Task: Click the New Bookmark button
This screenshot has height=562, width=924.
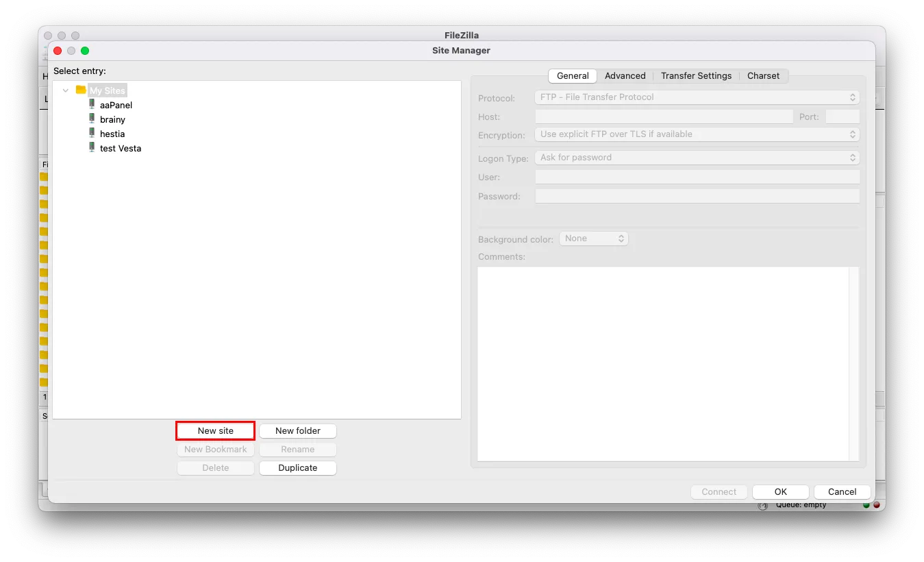Action: click(216, 449)
